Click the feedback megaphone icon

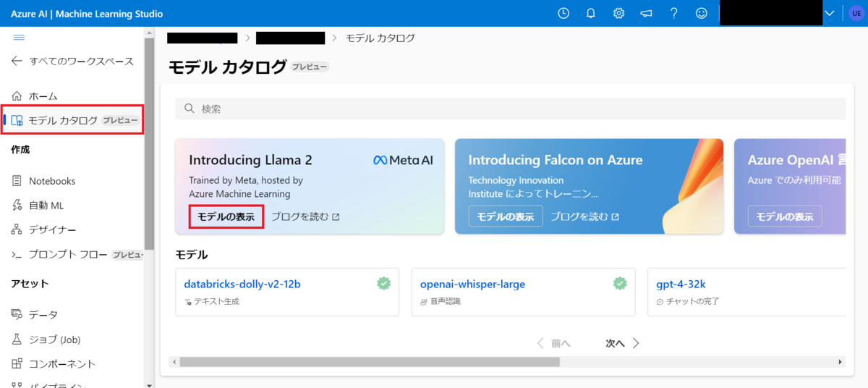646,13
